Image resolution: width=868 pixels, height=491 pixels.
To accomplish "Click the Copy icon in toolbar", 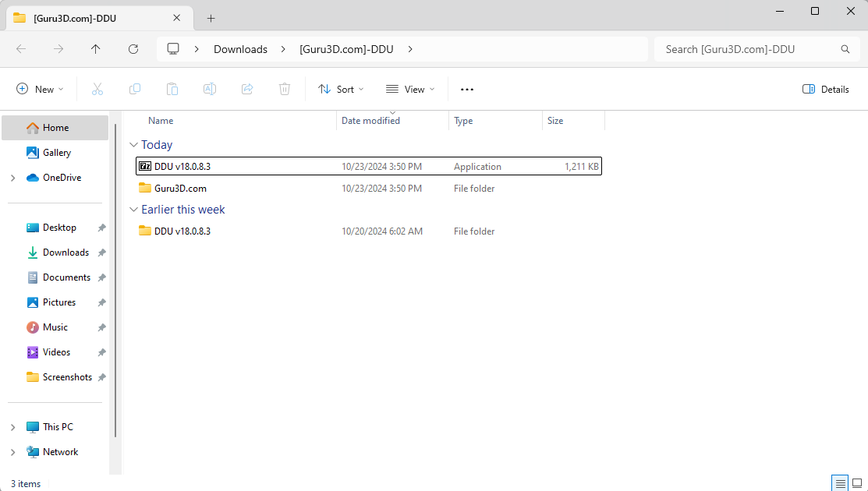I will click(135, 89).
